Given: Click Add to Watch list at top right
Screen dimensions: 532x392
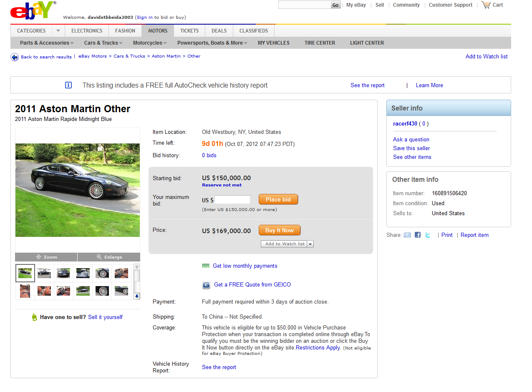Looking at the screenshot, I should [487, 57].
